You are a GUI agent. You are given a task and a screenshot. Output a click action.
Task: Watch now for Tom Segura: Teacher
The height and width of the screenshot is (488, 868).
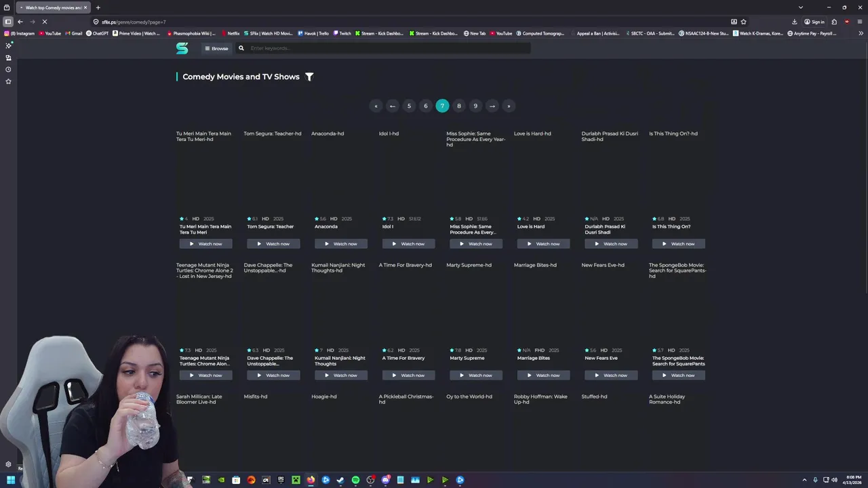pos(273,243)
